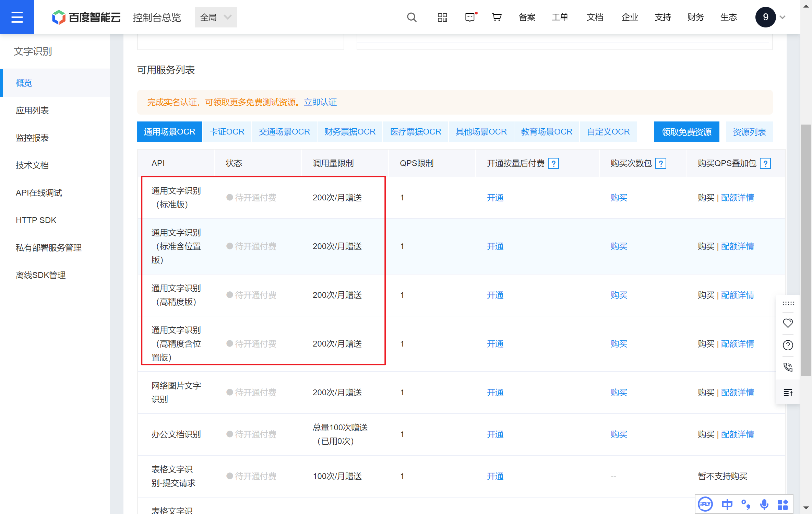Open the 备案 header menu
812x514 pixels.
(x=527, y=17)
